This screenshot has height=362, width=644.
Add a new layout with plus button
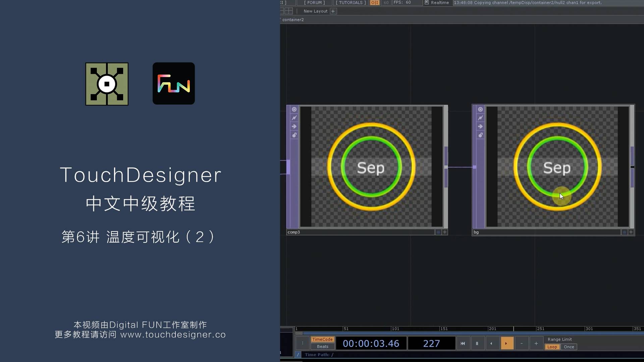point(333,11)
